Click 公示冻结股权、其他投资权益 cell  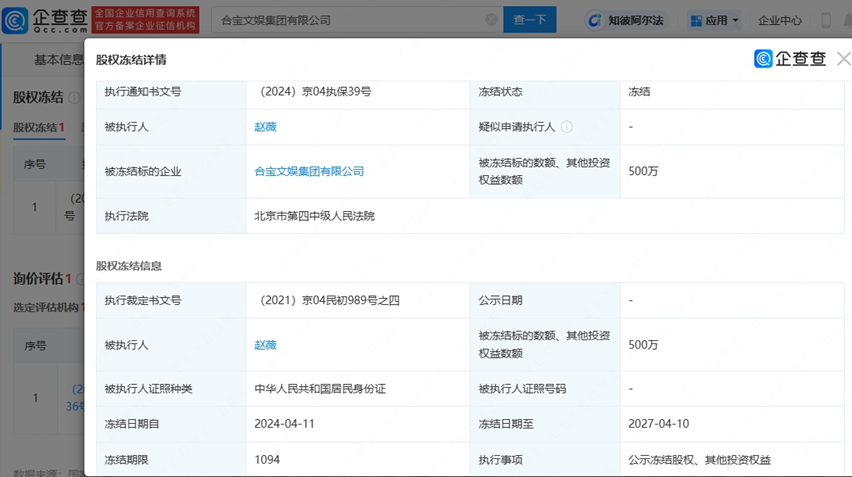[699, 460]
